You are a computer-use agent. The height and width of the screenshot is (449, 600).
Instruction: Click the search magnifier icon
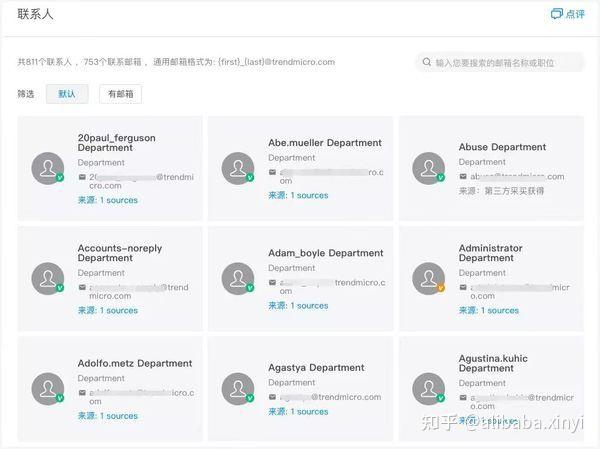(426, 62)
